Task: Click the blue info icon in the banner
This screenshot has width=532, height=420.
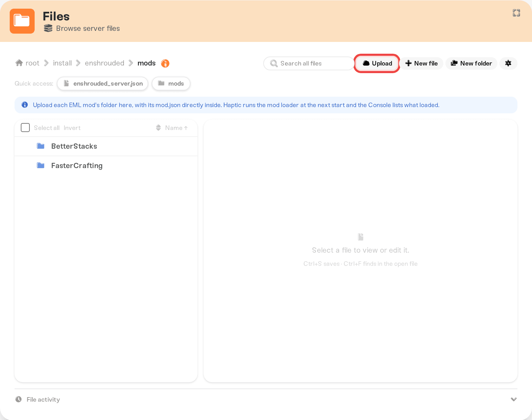Action: point(25,105)
